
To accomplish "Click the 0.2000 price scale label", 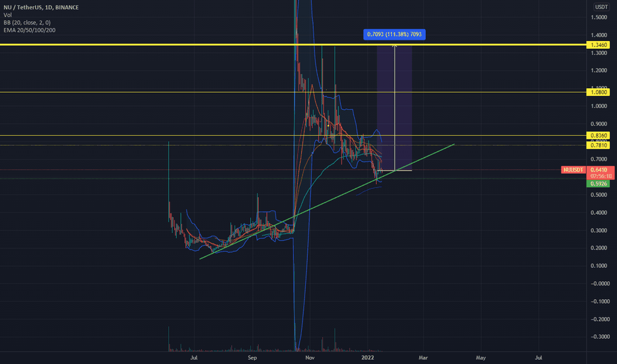I will click(598, 248).
